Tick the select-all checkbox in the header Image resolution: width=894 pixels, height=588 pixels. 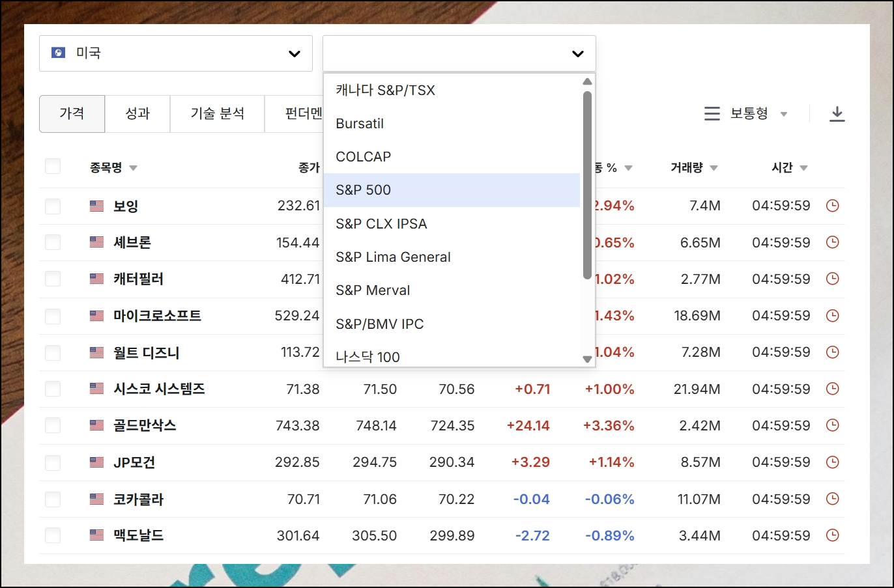[x=53, y=166]
